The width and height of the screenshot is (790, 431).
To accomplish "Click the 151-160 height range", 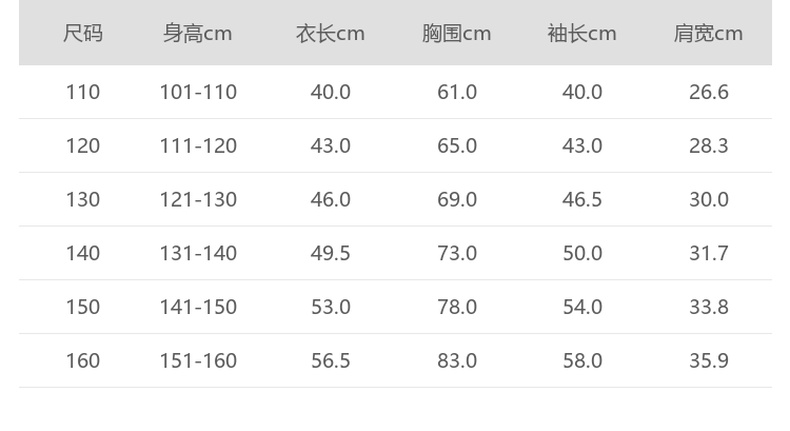I will click(x=198, y=361).
